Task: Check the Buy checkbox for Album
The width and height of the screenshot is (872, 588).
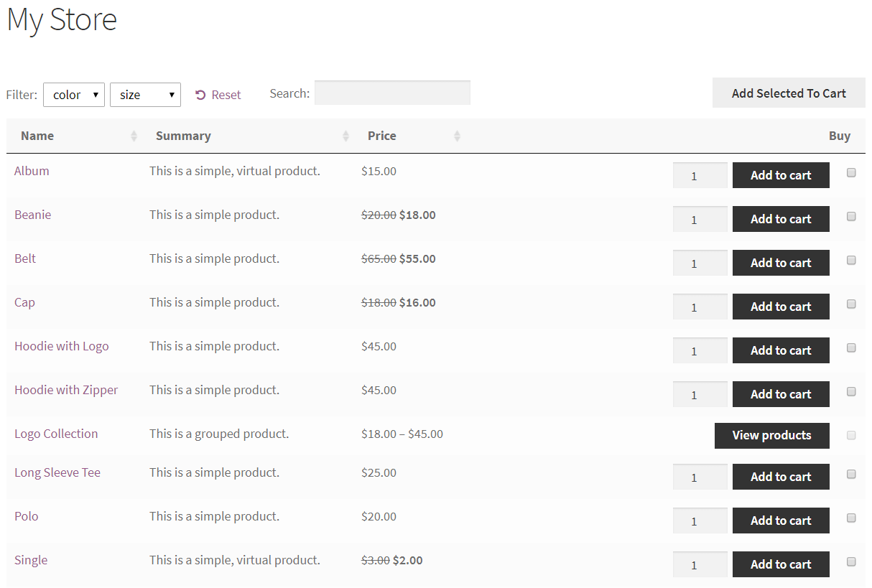Action: click(x=850, y=172)
